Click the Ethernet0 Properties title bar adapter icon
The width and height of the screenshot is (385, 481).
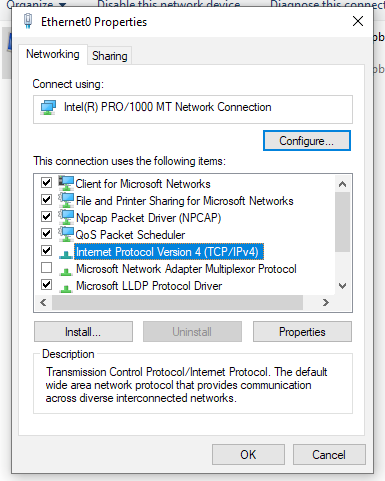click(x=28, y=21)
